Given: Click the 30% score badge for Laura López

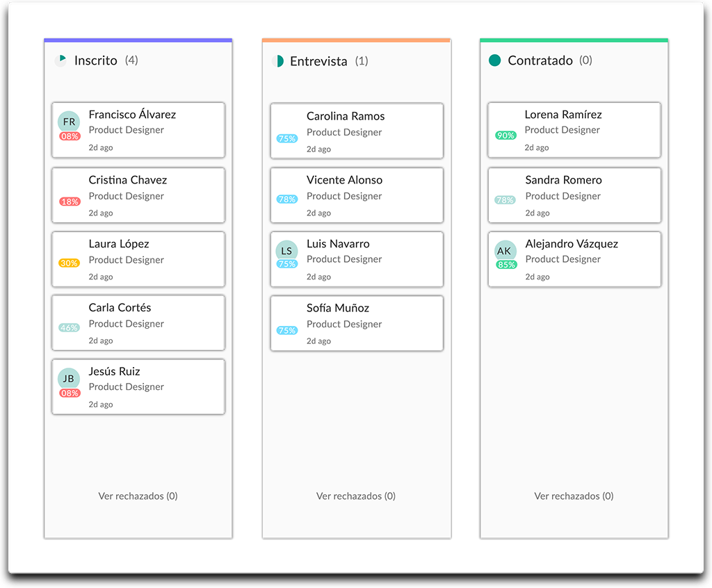Looking at the screenshot, I should click(69, 263).
